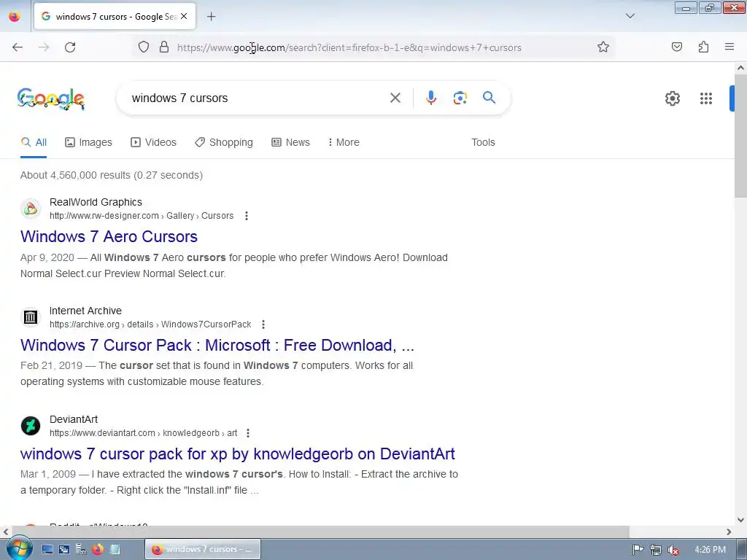Open the Windows Start orb
Image resolution: width=747 pixels, height=560 pixels.
point(18,548)
